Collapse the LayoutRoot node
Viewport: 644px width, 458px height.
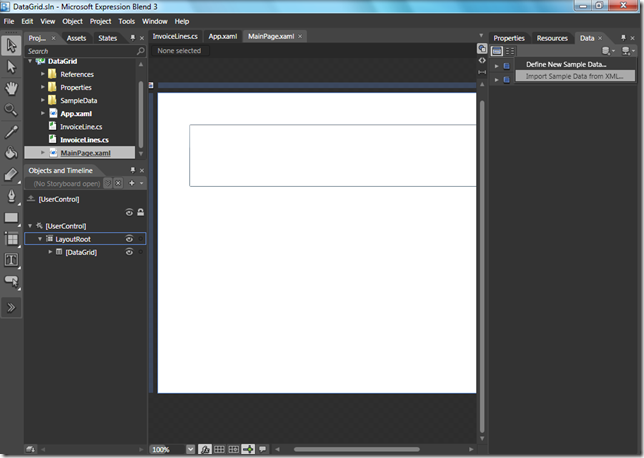click(40, 239)
